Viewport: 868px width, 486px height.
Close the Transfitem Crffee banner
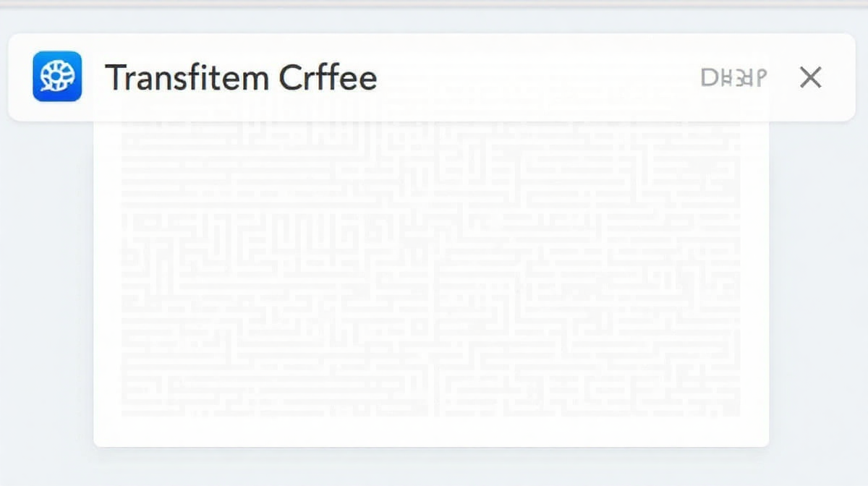tap(810, 77)
